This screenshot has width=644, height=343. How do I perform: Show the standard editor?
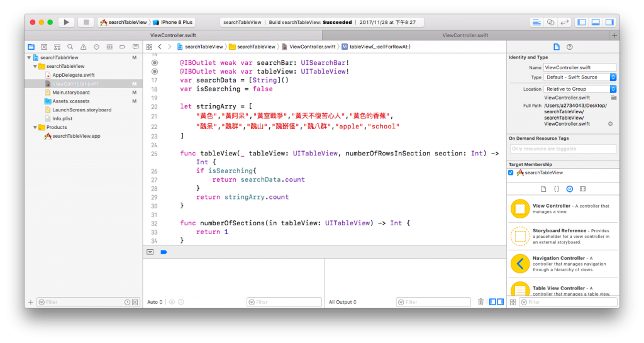(x=536, y=22)
